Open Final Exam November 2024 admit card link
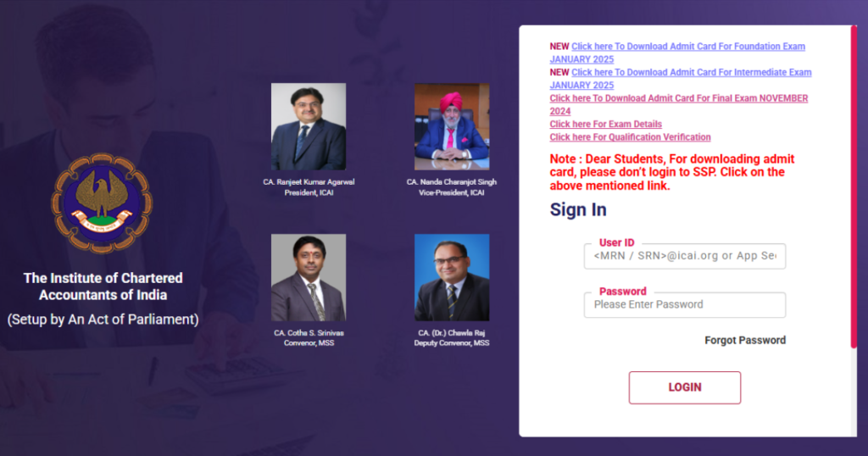The height and width of the screenshot is (456, 868). tap(679, 104)
